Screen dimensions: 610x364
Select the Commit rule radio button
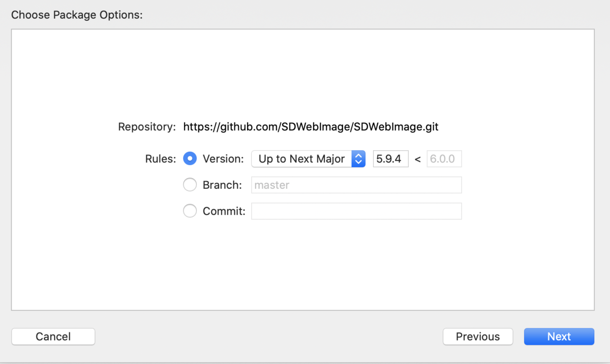pos(190,211)
